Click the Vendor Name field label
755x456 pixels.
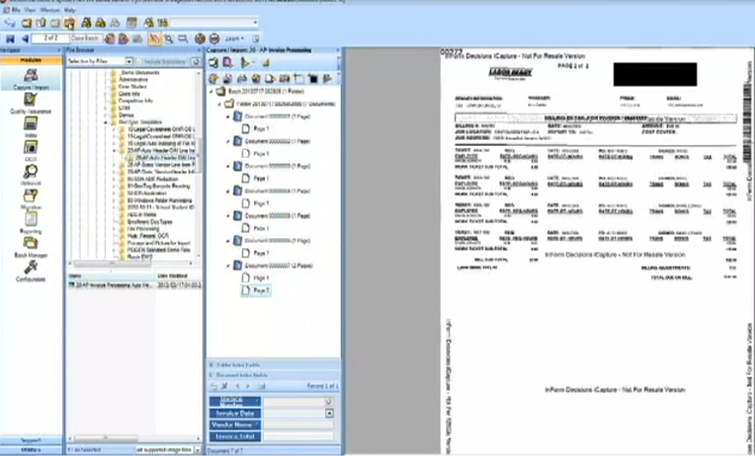[x=235, y=425]
